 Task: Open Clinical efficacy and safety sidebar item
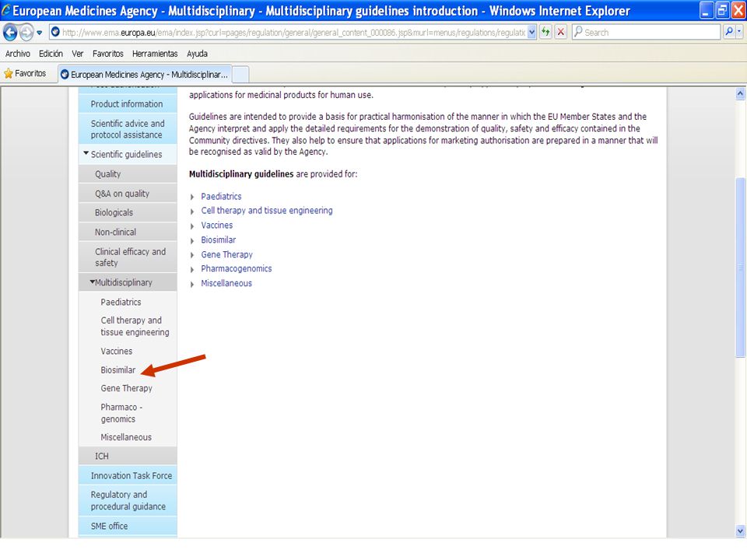[127, 257]
